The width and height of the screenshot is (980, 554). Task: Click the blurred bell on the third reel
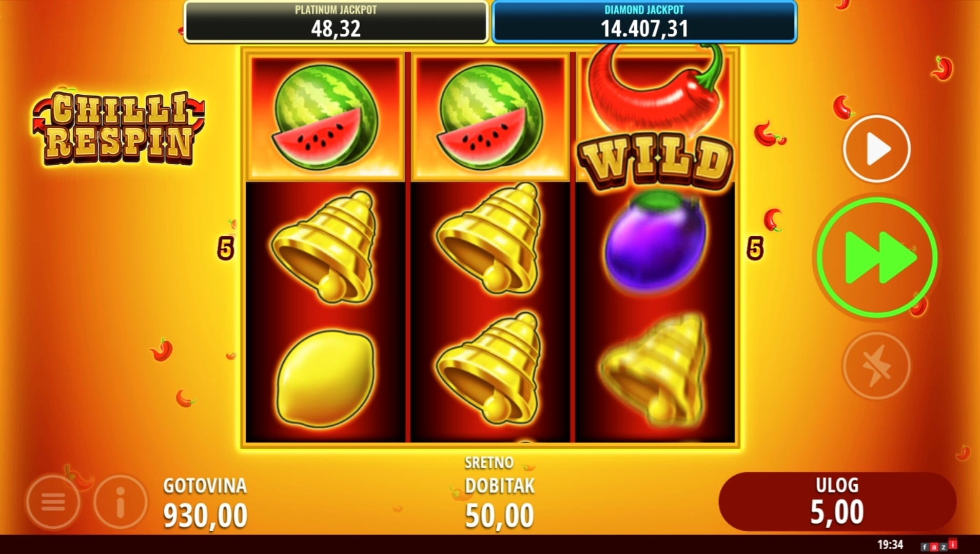click(x=654, y=369)
